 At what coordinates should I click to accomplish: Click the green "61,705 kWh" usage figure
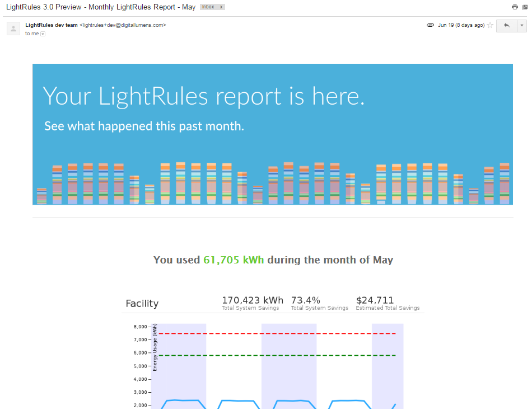[234, 260]
